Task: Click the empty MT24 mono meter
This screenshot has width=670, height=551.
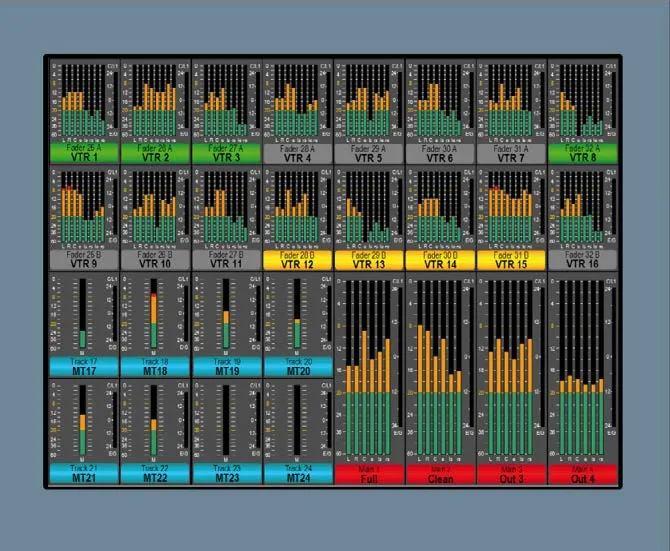Action: click(297, 420)
